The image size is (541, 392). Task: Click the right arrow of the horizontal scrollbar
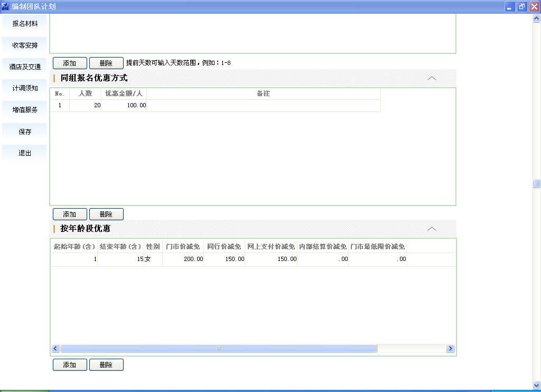(450, 349)
